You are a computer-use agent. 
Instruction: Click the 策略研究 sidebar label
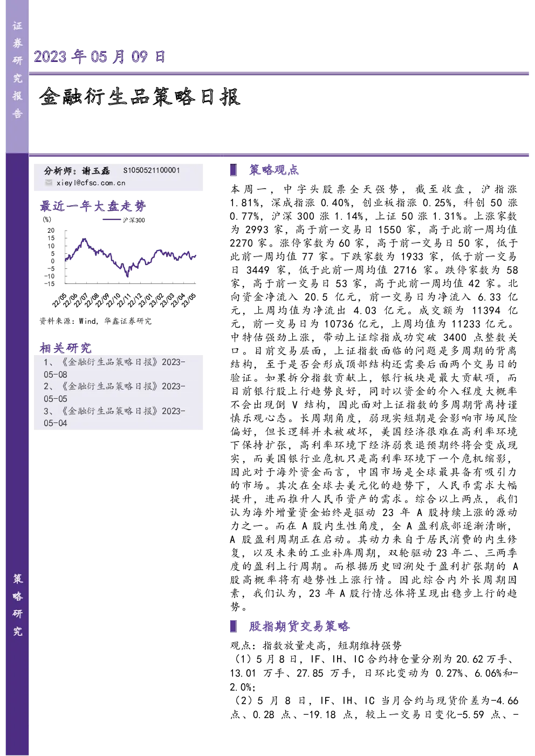[x=18, y=605]
